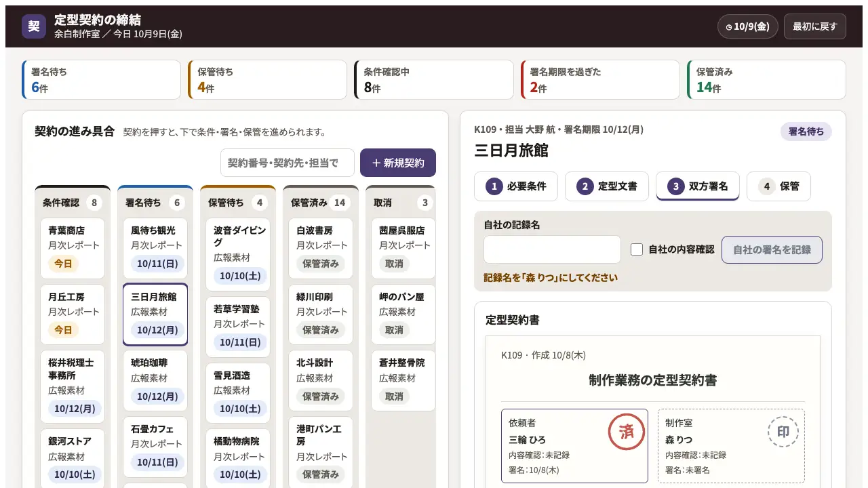Open the 琥珀珈琲 contract card
The image size is (868, 488).
coord(155,381)
